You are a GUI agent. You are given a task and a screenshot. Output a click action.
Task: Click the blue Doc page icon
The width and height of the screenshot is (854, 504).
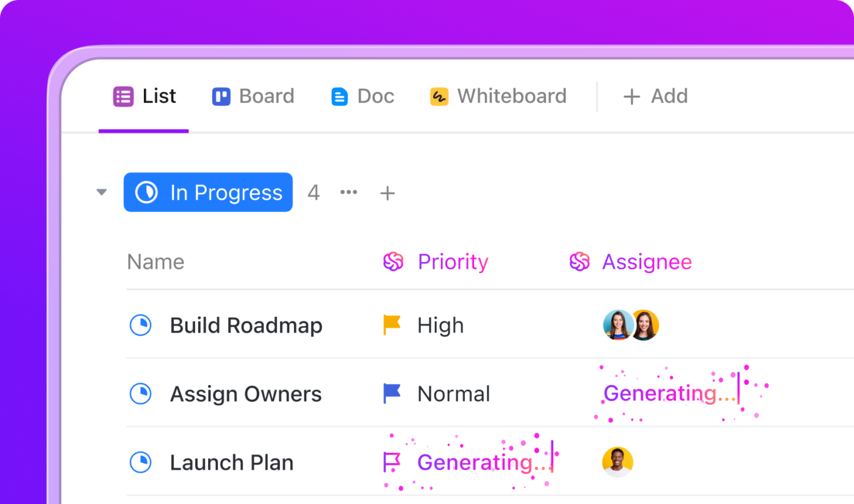(339, 96)
